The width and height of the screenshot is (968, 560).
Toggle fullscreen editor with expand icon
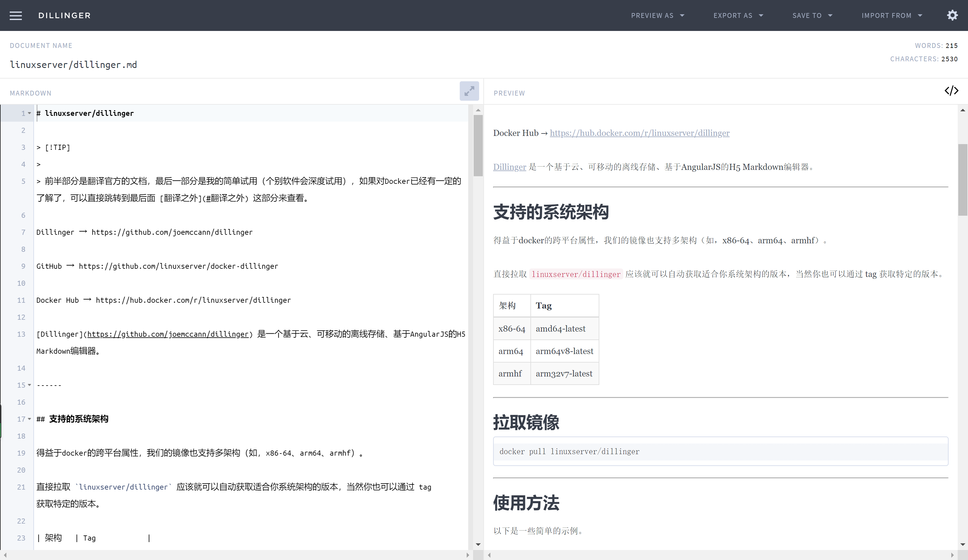(469, 91)
